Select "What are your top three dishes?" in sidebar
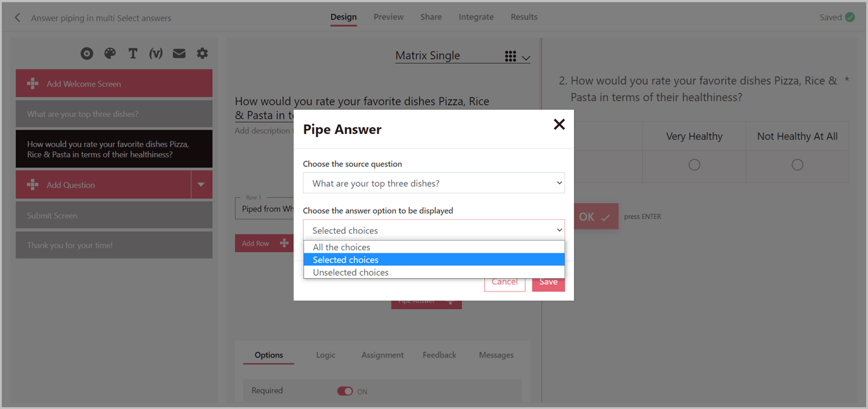Image resolution: width=868 pixels, height=409 pixels. pyautogui.click(x=114, y=114)
